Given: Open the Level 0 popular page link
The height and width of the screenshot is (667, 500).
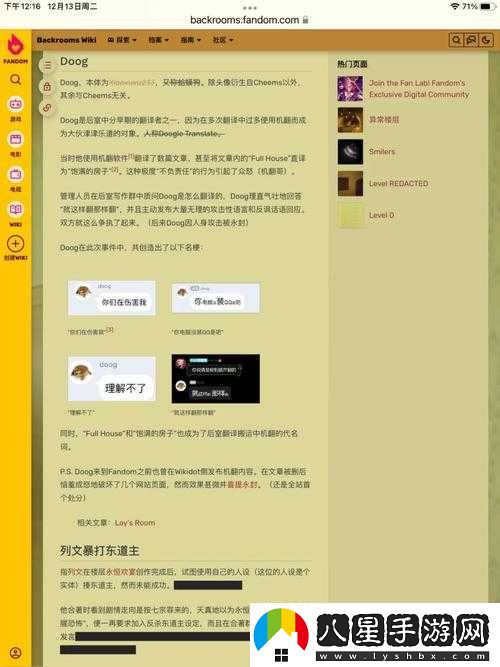Looking at the screenshot, I should (x=381, y=215).
